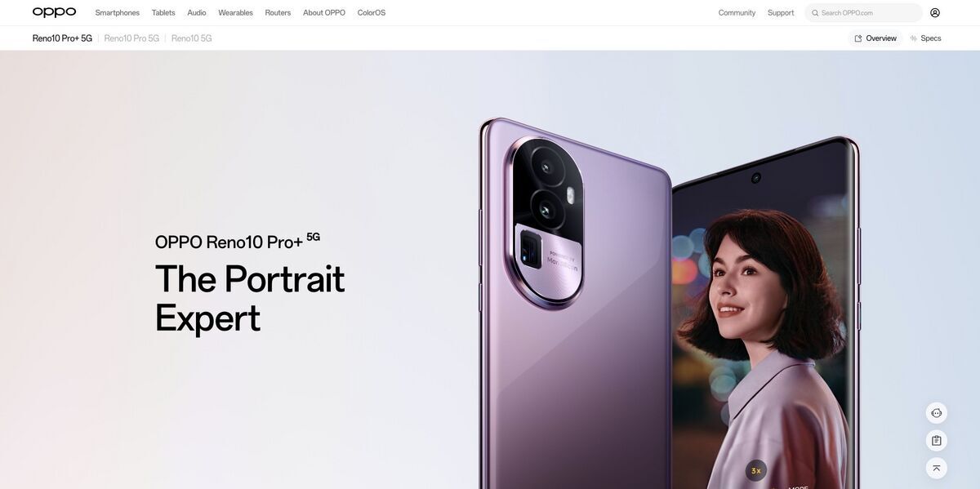
Task: Open the About OPPO menu
Action: [x=324, y=12]
